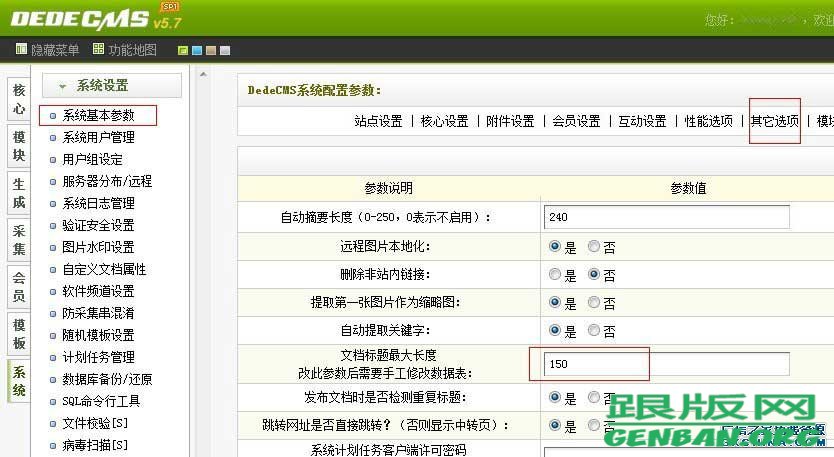Open the 模板 side tab

pos(19,334)
